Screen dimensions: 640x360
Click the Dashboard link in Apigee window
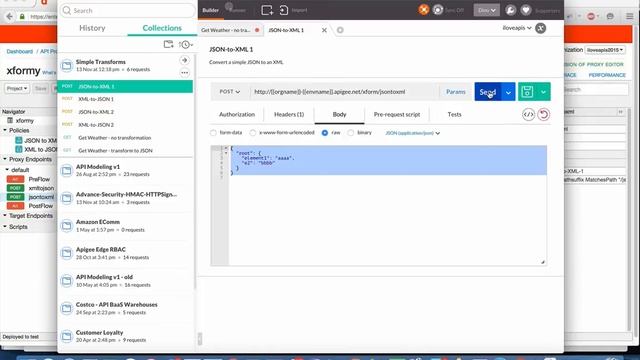pyautogui.click(x=20, y=51)
